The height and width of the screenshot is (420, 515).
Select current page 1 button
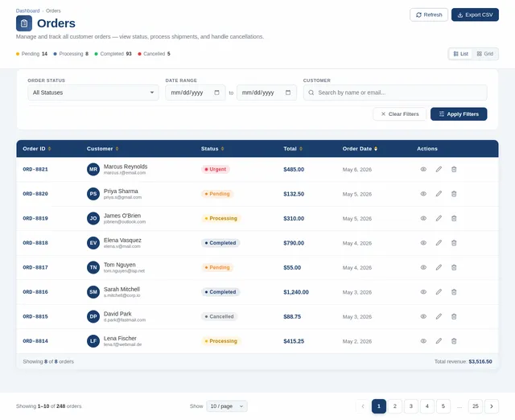379,406
